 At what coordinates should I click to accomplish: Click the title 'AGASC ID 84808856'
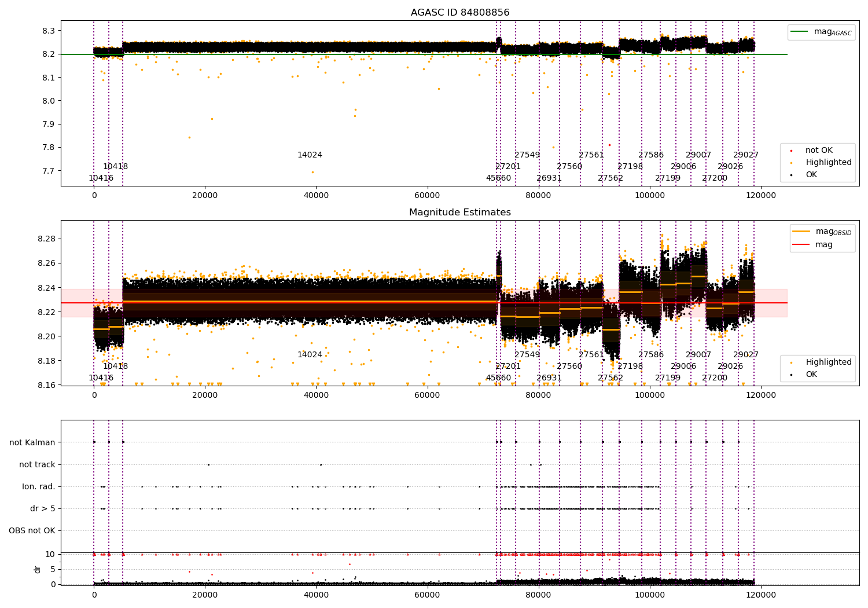[x=460, y=13]
